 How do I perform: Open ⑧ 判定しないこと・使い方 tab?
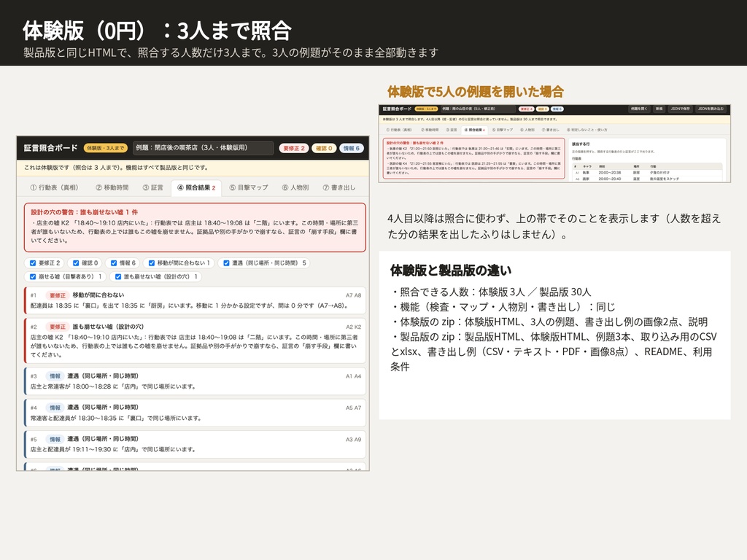pyautogui.click(x=587, y=130)
